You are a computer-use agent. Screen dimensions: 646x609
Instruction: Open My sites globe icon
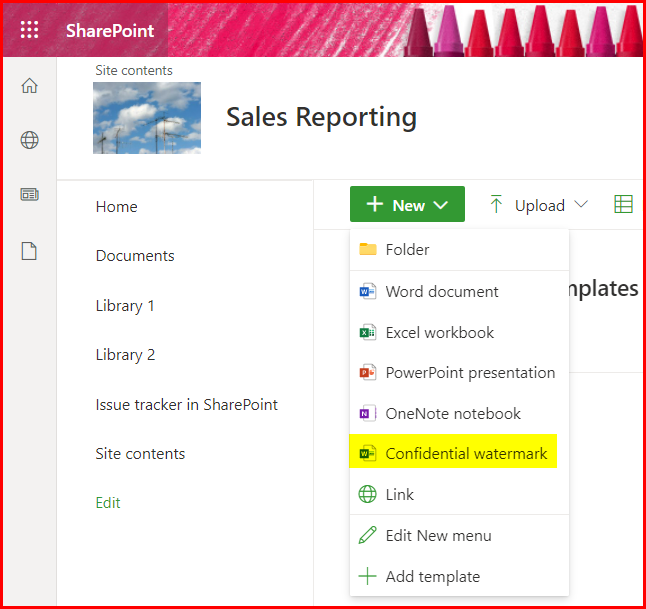pyautogui.click(x=29, y=140)
